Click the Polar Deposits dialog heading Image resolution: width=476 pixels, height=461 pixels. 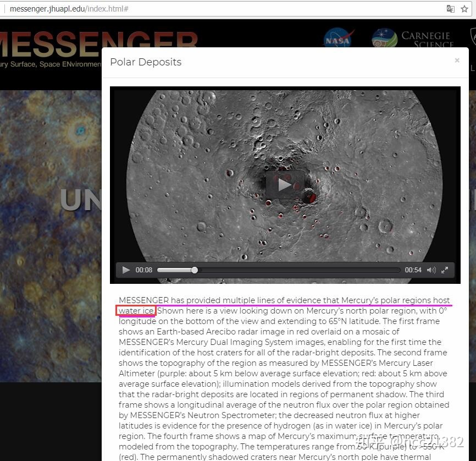(146, 62)
